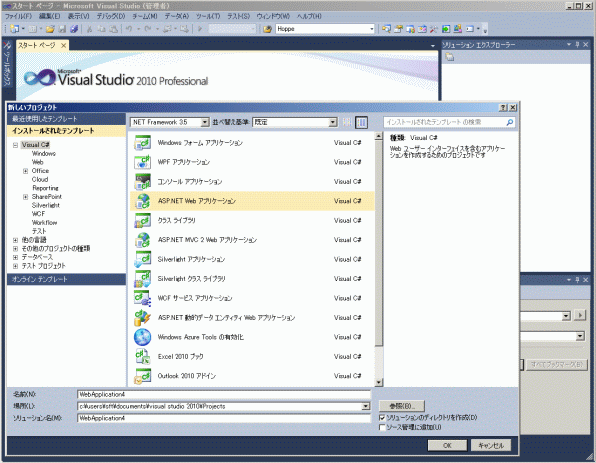Open 最近使用したテンプレート section
The width and height of the screenshot is (596, 463).
[x=66, y=119]
